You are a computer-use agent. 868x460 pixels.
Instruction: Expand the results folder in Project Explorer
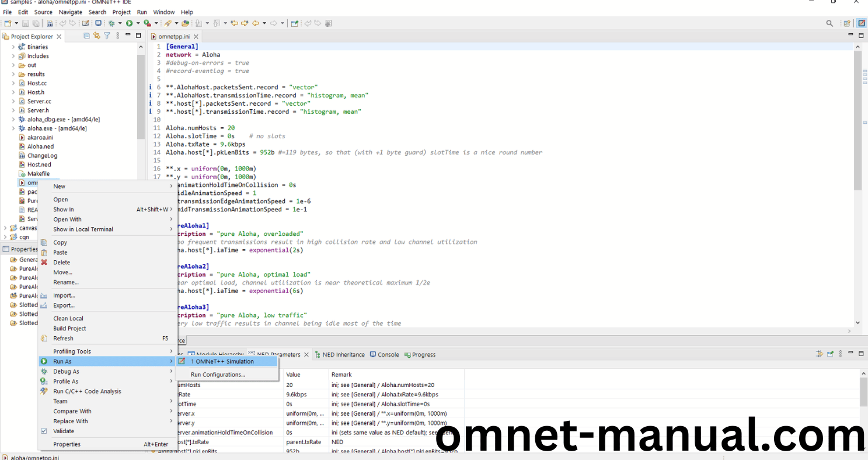click(x=13, y=74)
